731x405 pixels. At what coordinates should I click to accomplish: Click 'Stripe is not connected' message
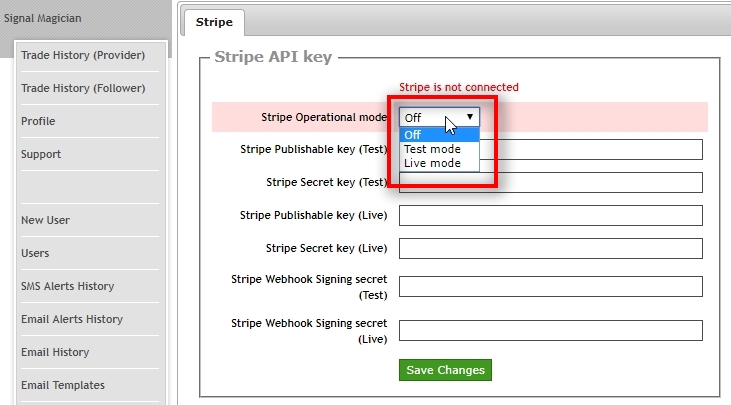tap(459, 87)
